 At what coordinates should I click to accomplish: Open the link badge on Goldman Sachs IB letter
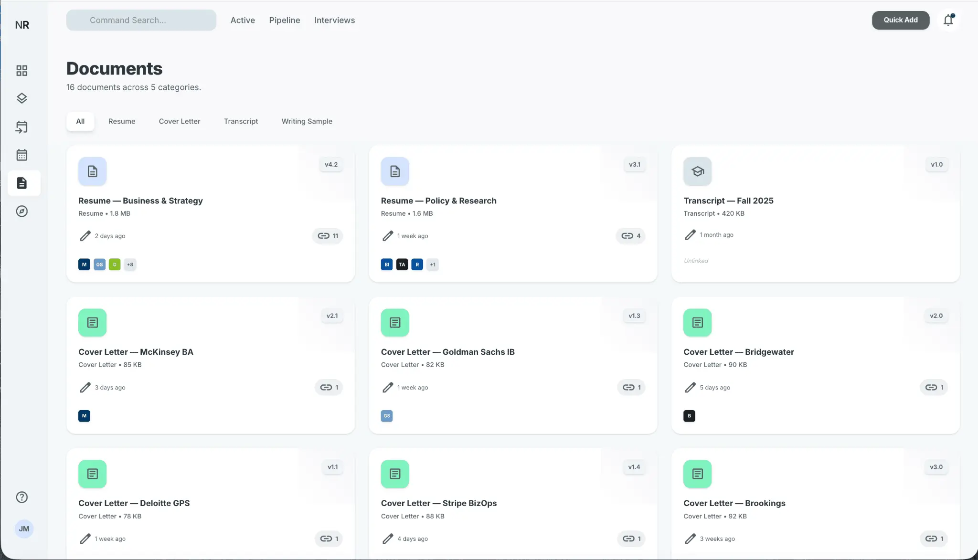coord(631,387)
